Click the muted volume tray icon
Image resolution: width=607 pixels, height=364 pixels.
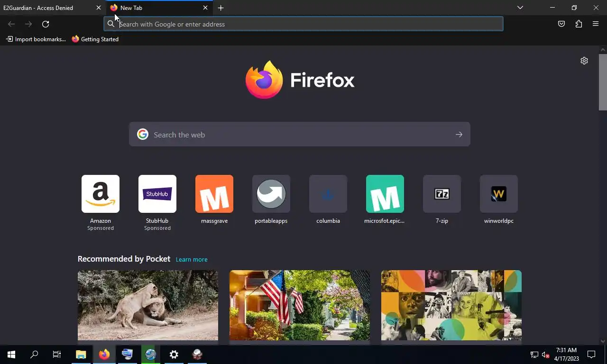click(x=545, y=355)
